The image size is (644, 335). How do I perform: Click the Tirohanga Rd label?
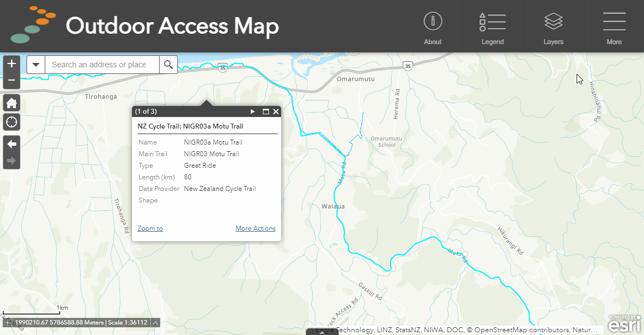122,216
